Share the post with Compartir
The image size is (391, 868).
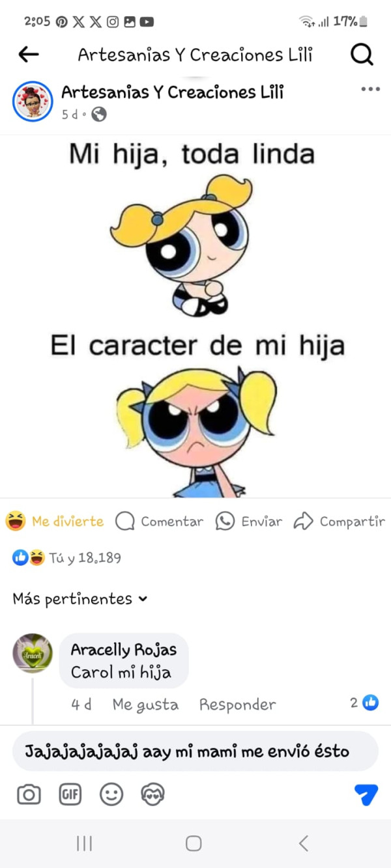click(340, 521)
